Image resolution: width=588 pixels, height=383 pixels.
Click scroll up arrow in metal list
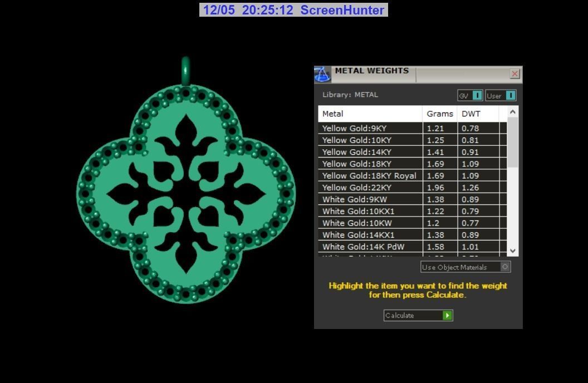pos(513,112)
